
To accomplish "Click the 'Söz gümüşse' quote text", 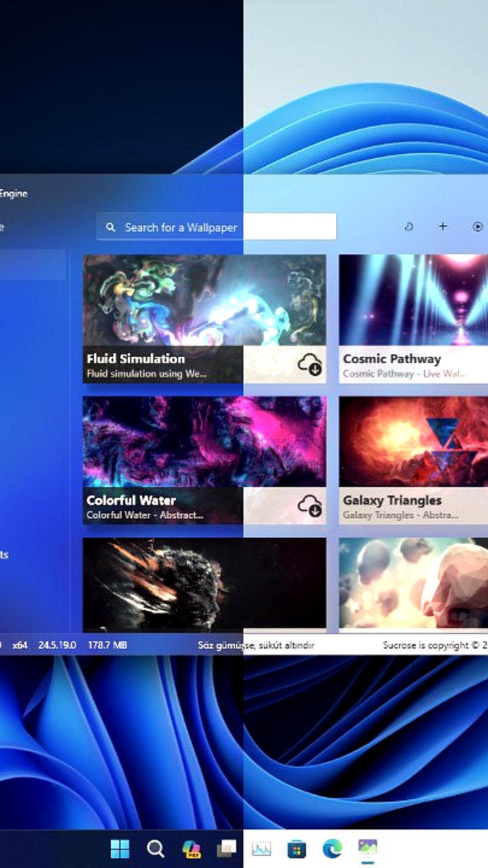I will (x=256, y=645).
